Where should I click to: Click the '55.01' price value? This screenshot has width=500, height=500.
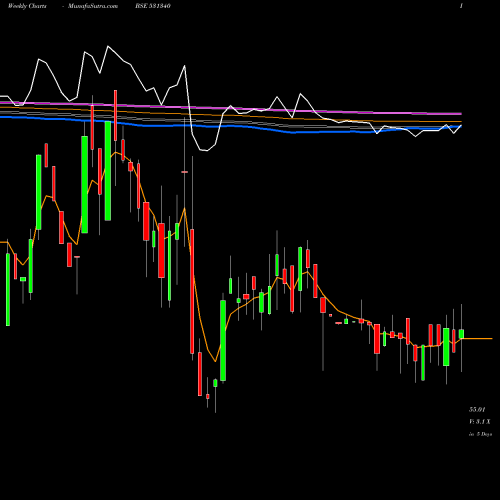click(477, 409)
